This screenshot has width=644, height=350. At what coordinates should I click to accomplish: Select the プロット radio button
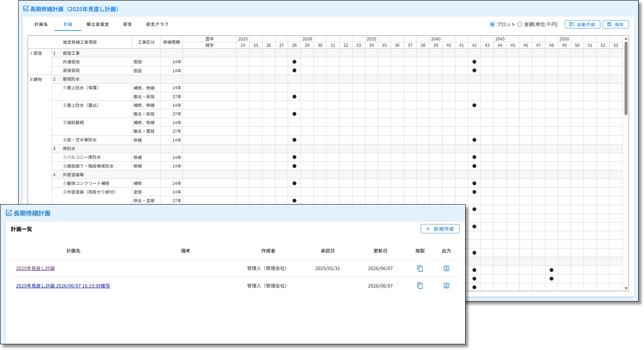pyautogui.click(x=492, y=24)
